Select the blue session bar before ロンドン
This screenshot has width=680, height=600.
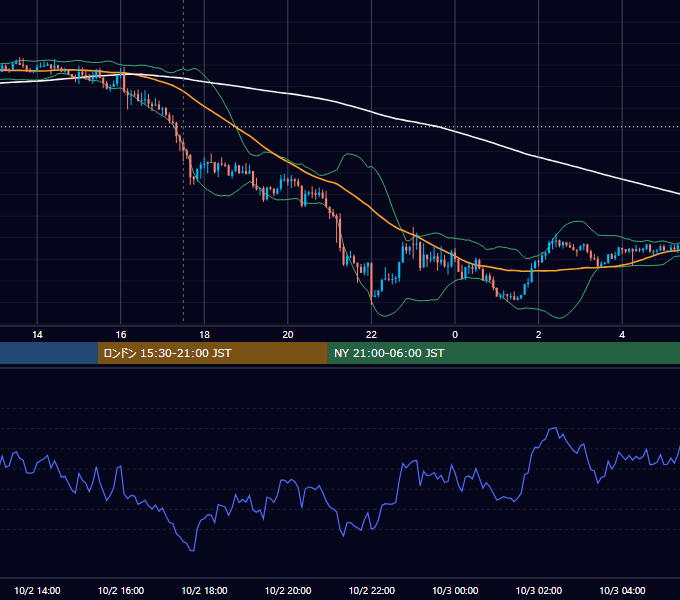pyautogui.click(x=49, y=353)
